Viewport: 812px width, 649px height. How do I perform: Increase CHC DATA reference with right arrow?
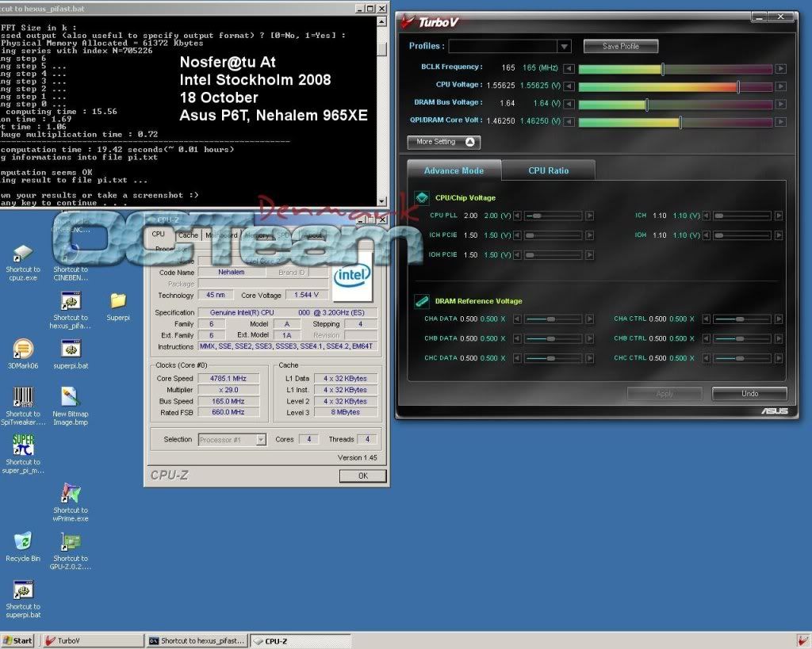(x=589, y=358)
